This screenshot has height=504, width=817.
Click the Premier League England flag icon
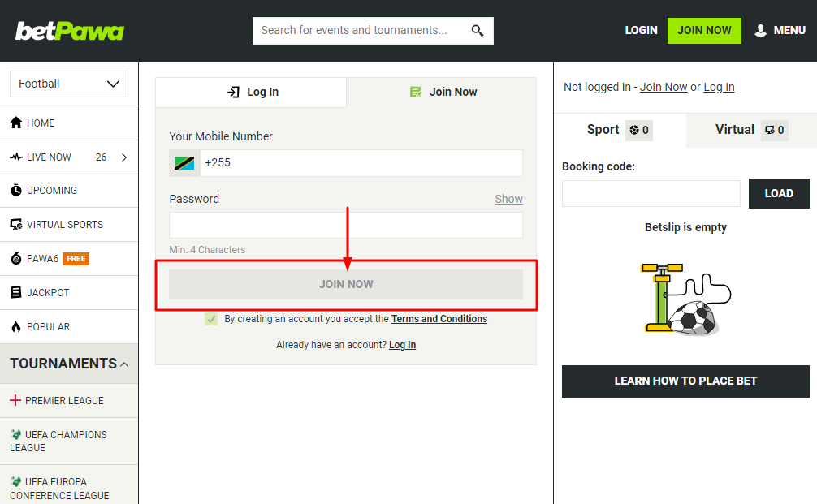15,400
